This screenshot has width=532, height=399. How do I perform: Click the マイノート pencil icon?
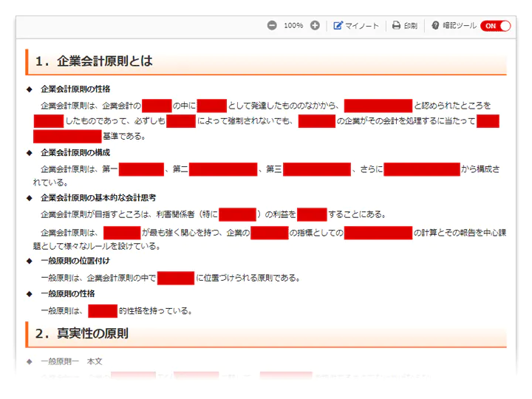click(338, 26)
